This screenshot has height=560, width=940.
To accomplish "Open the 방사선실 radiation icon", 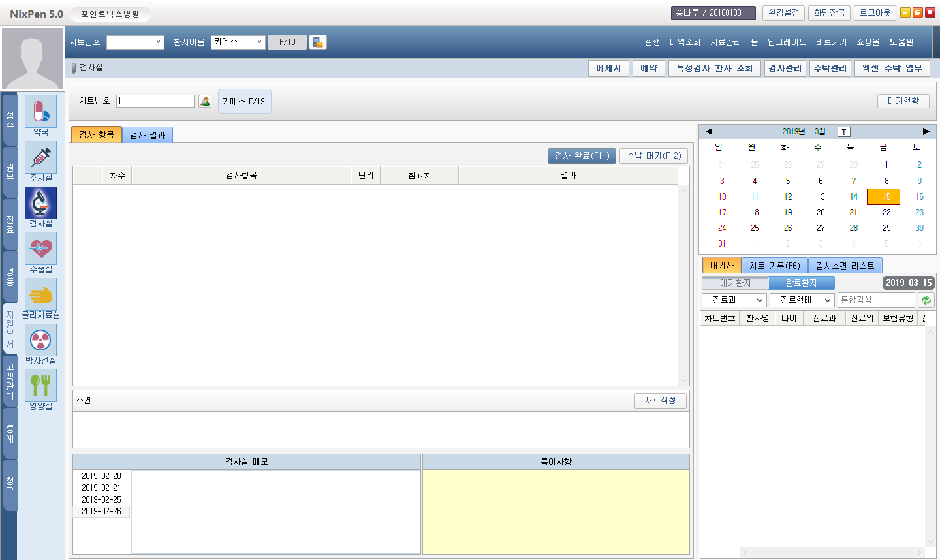I will pyautogui.click(x=40, y=340).
